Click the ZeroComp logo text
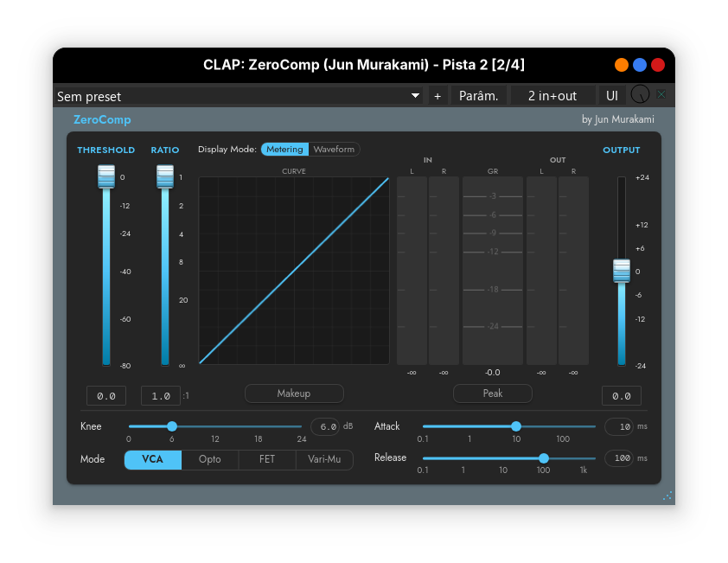The width and height of the screenshot is (728, 563). point(102,119)
